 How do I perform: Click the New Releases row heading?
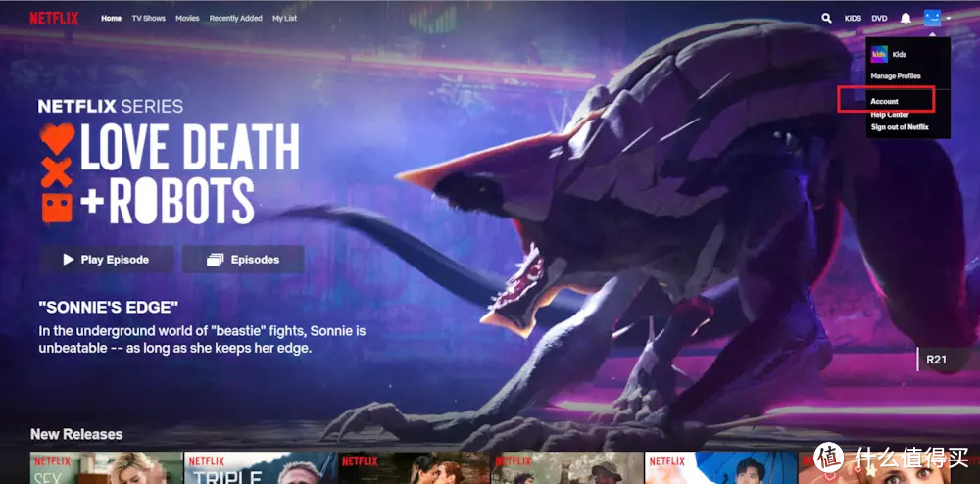point(76,434)
